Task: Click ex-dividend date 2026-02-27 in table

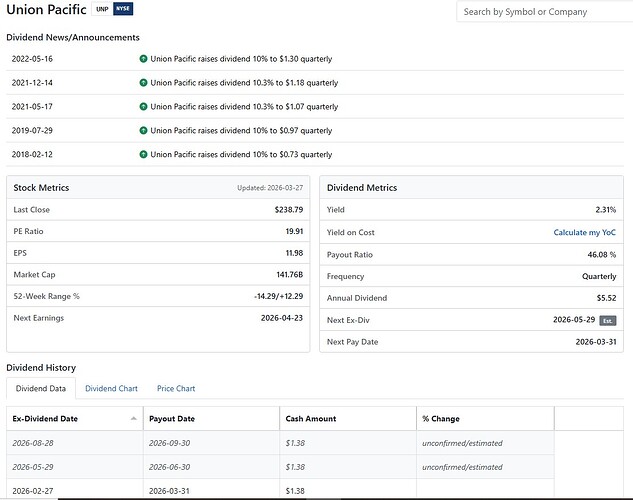Action: tap(33, 491)
